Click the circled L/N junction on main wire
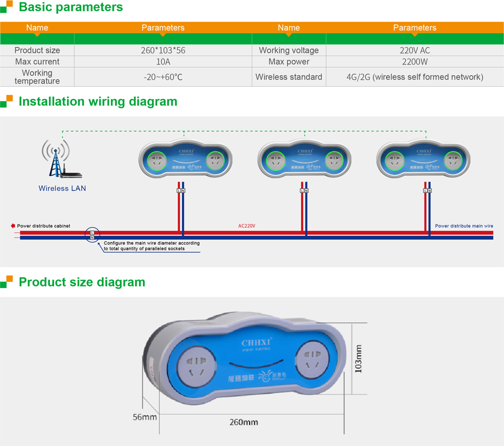504x446 pixels. pos(92,235)
